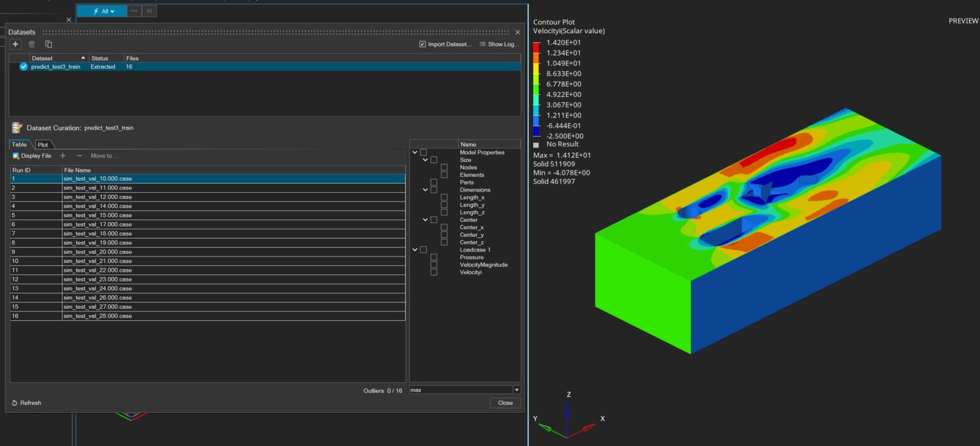The width and height of the screenshot is (980, 446).
Task: Collapse the Model Properties tree node
Action: click(x=415, y=152)
